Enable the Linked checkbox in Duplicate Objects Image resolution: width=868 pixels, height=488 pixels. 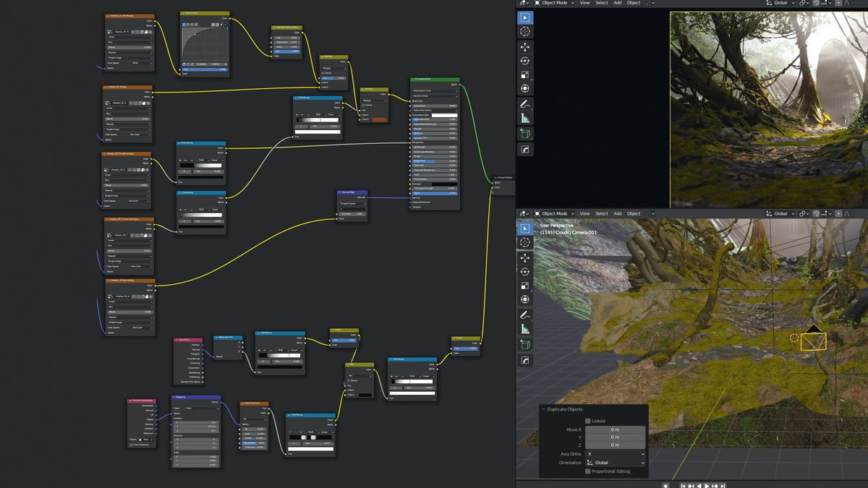588,421
